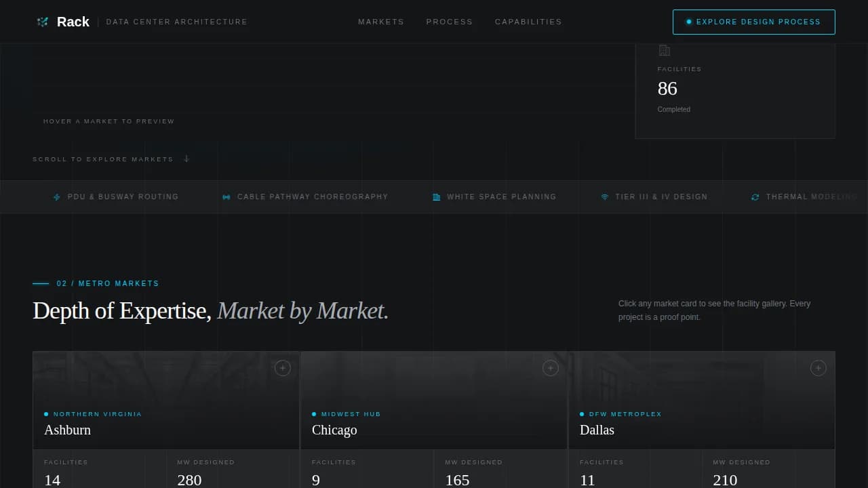Click Dallas's '210' MW designed value

click(725, 480)
